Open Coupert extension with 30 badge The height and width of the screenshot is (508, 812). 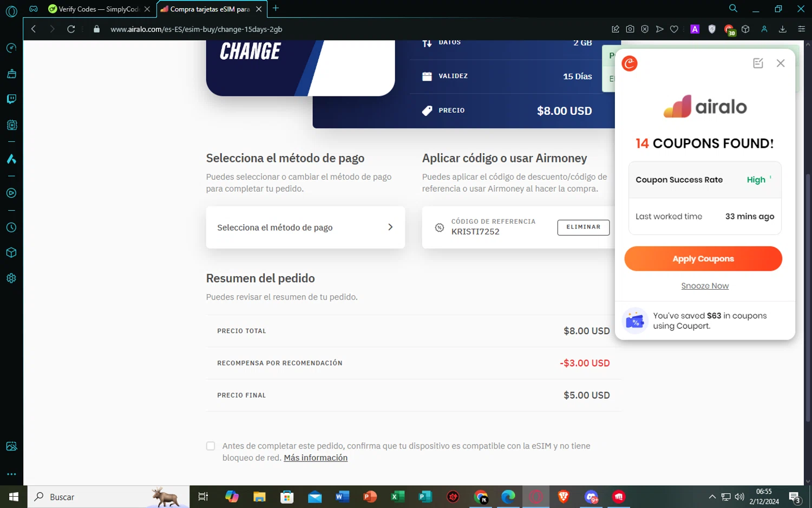click(x=730, y=30)
